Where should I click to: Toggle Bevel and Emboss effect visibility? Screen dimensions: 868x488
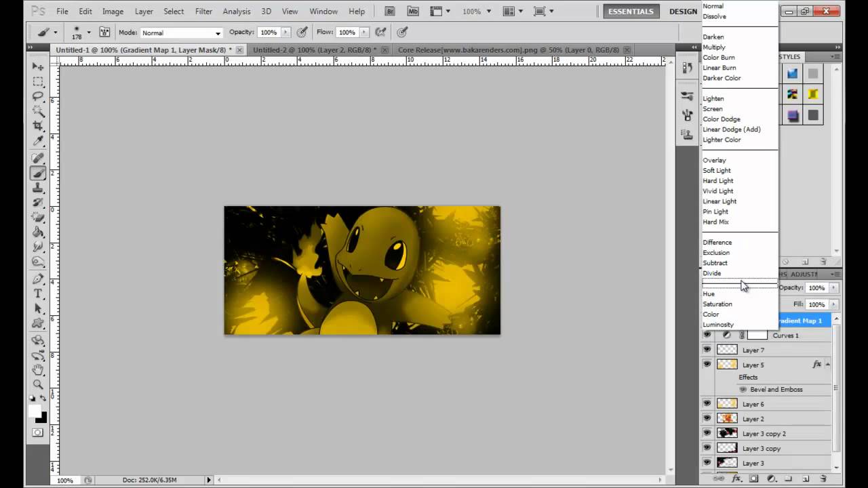pos(743,390)
